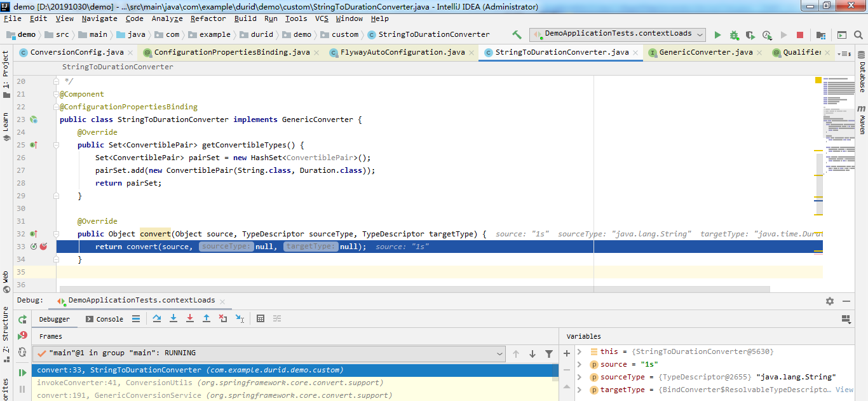Force Step Into red arrow icon

coord(190,318)
